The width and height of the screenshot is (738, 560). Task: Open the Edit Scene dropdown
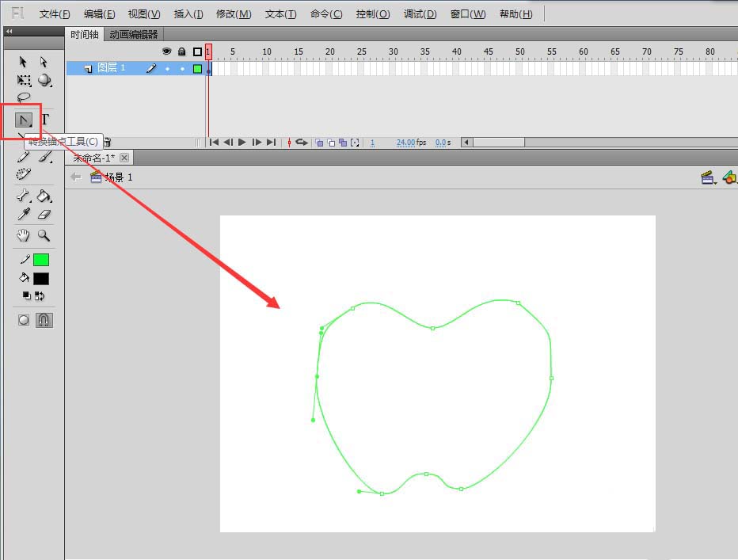(709, 178)
